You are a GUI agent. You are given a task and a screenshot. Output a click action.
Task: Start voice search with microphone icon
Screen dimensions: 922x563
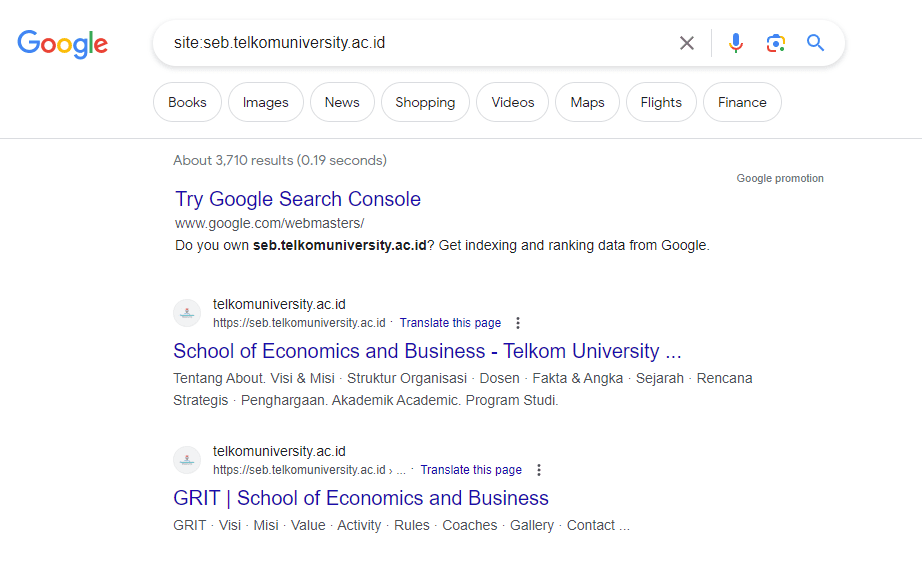pyautogui.click(x=736, y=43)
